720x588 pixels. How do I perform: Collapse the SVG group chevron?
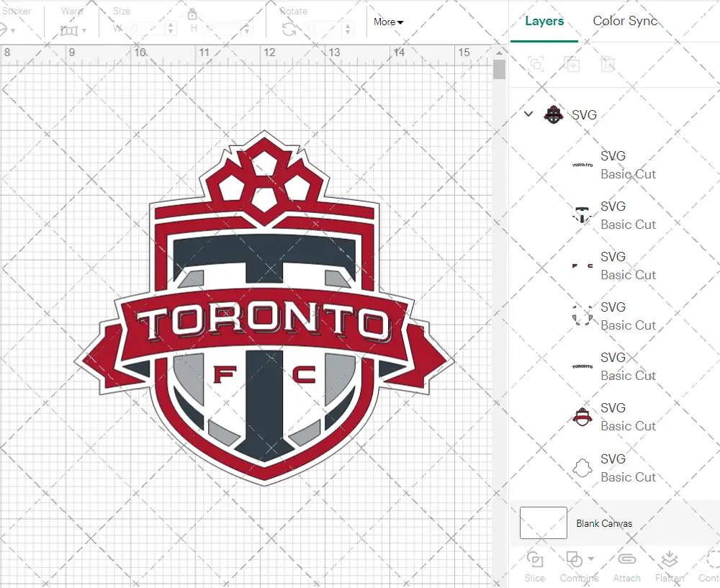click(x=528, y=114)
